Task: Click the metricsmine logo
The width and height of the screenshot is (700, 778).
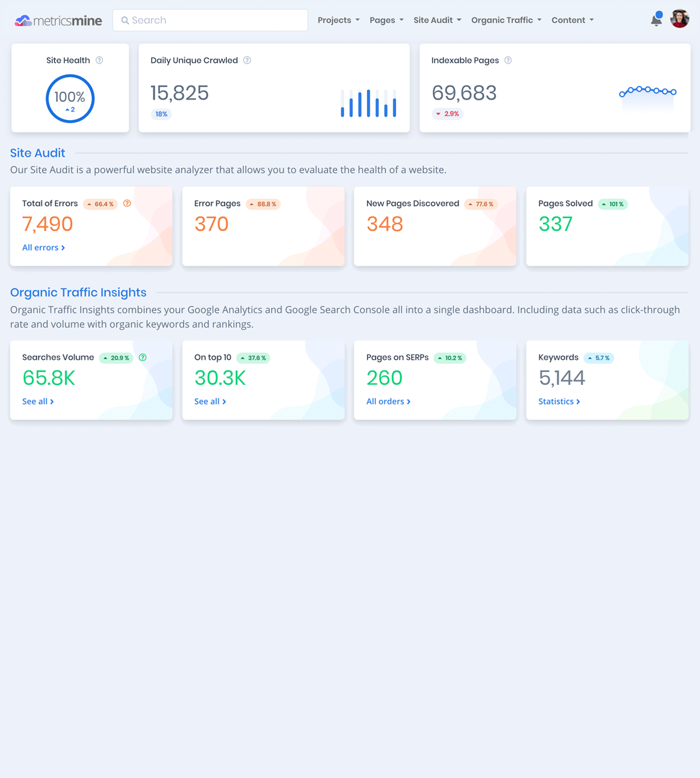Action: (58, 20)
